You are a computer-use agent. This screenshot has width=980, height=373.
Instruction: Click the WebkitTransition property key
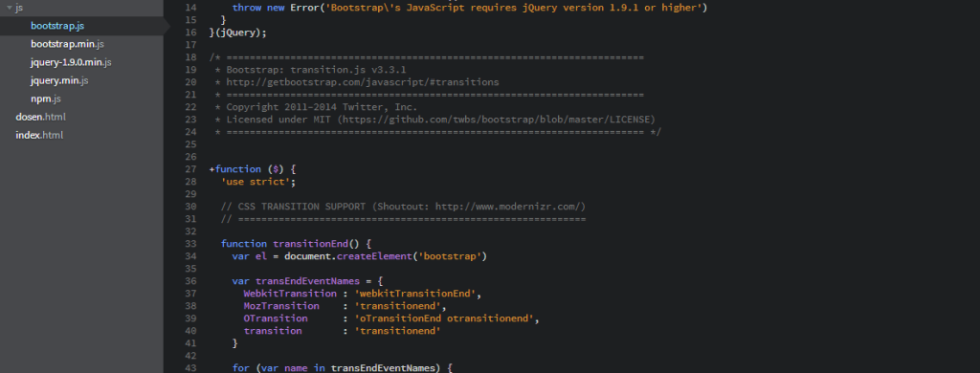point(290,294)
